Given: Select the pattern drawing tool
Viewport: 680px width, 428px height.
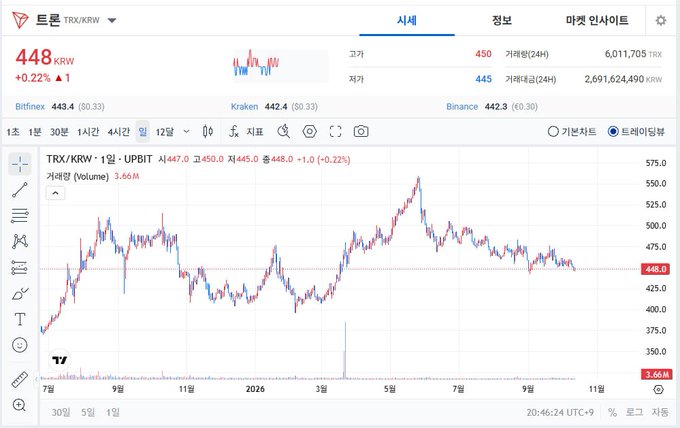Looking at the screenshot, I should click(20, 242).
